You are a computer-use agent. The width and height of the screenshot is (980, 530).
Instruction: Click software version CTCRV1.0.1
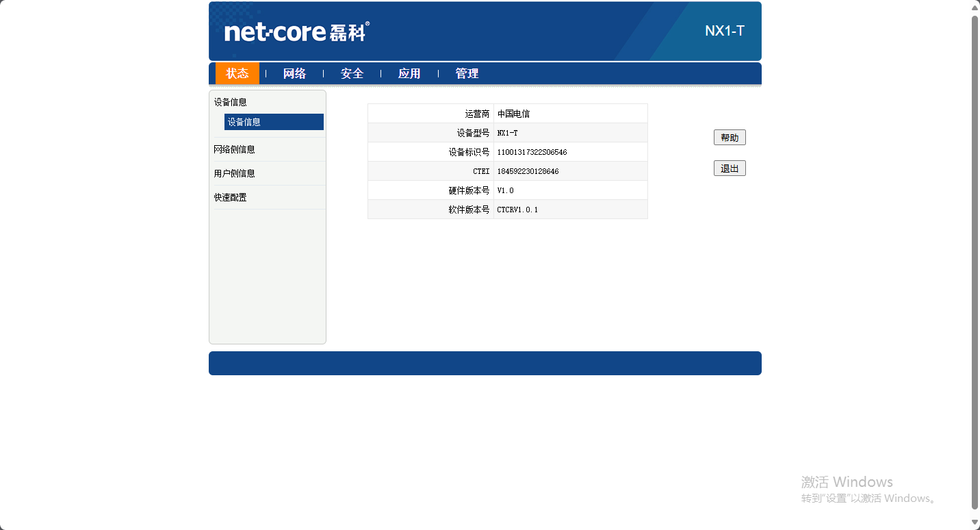click(x=517, y=210)
